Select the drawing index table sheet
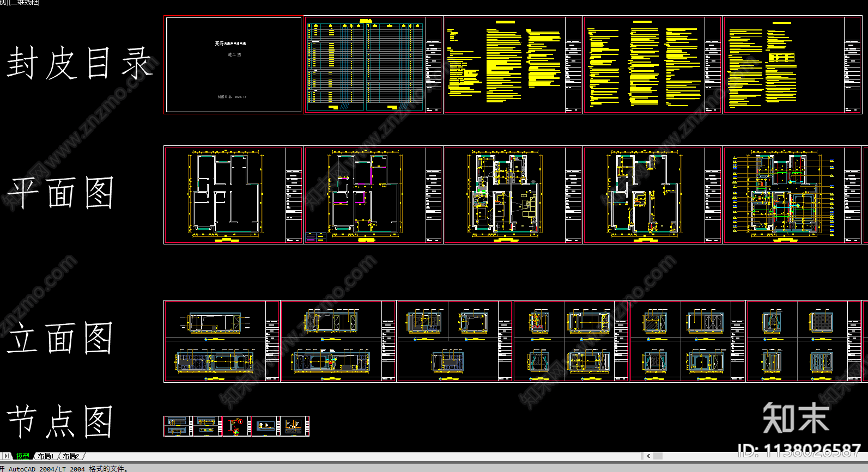Screen dimensions: 868x472 [x=373, y=65]
